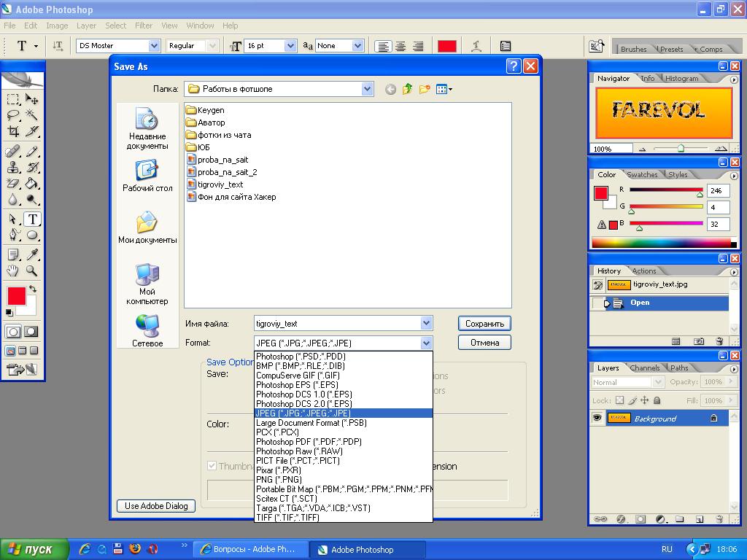
Task: Switch to Standard Screen Mode
Action: pyautogui.click(x=10, y=351)
